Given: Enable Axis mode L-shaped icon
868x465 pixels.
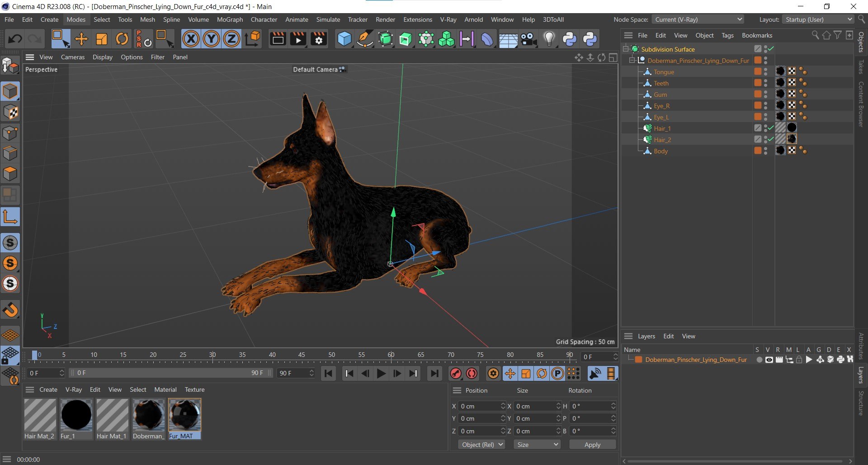Looking at the screenshot, I should coord(10,217).
